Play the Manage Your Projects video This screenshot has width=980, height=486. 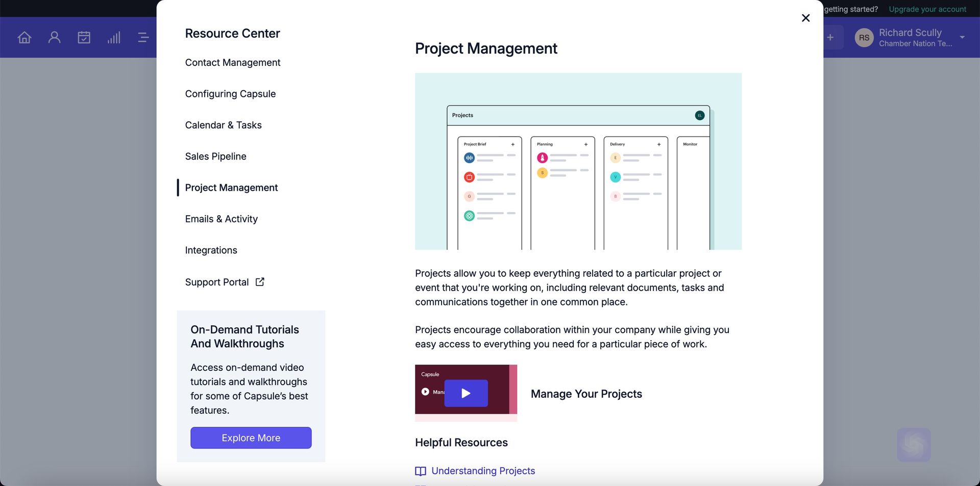[x=466, y=393]
